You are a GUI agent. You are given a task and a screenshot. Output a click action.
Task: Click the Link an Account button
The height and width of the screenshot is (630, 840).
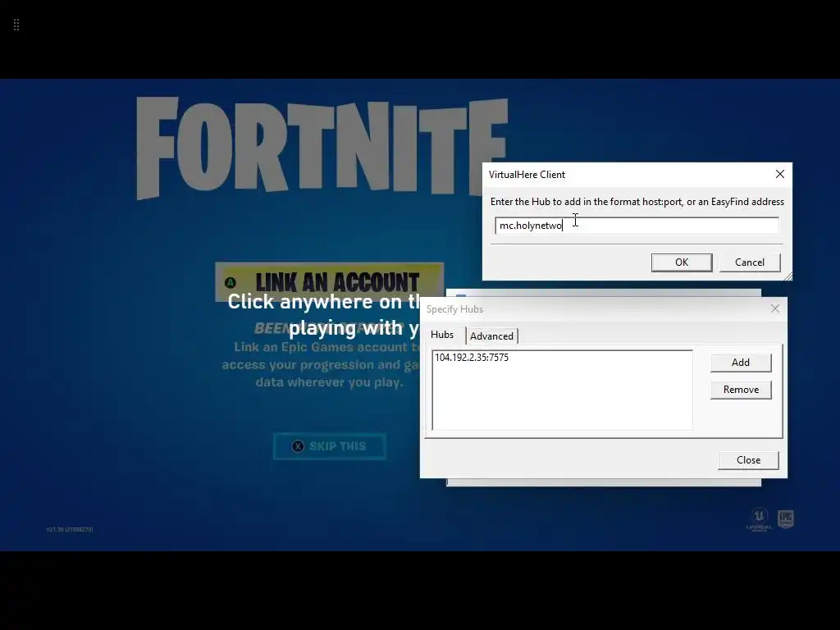(x=329, y=282)
